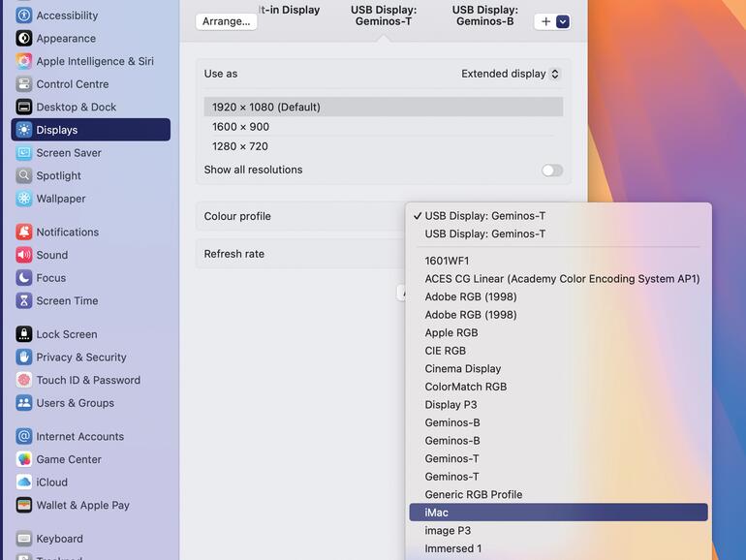Image resolution: width=746 pixels, height=560 pixels.
Task: Click the Colour profile row label
Action: pos(237,216)
